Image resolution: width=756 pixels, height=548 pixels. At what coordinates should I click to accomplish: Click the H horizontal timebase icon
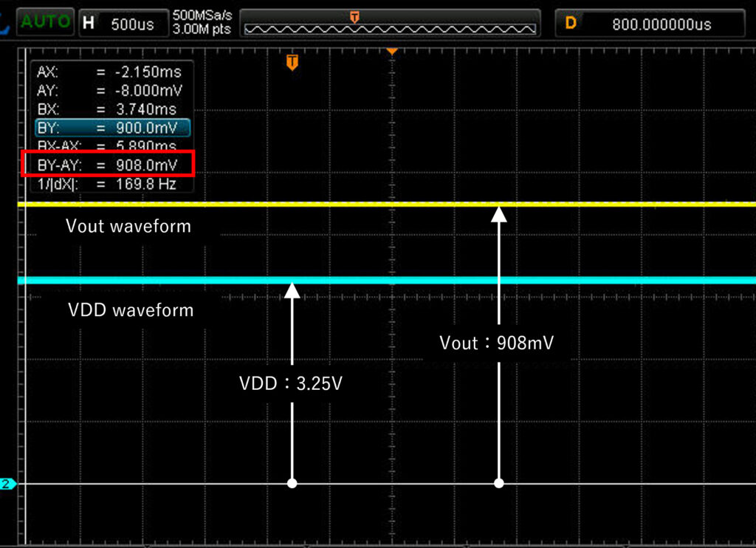pyautogui.click(x=89, y=24)
